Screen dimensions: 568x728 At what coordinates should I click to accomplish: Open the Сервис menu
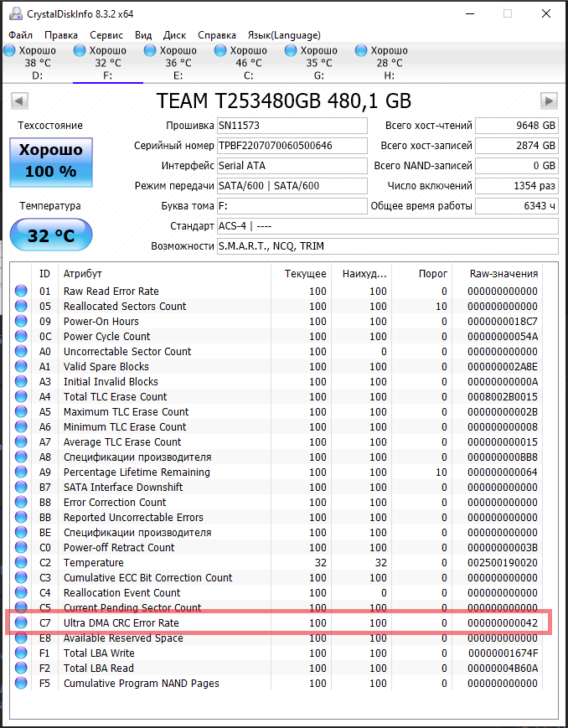[x=106, y=35]
